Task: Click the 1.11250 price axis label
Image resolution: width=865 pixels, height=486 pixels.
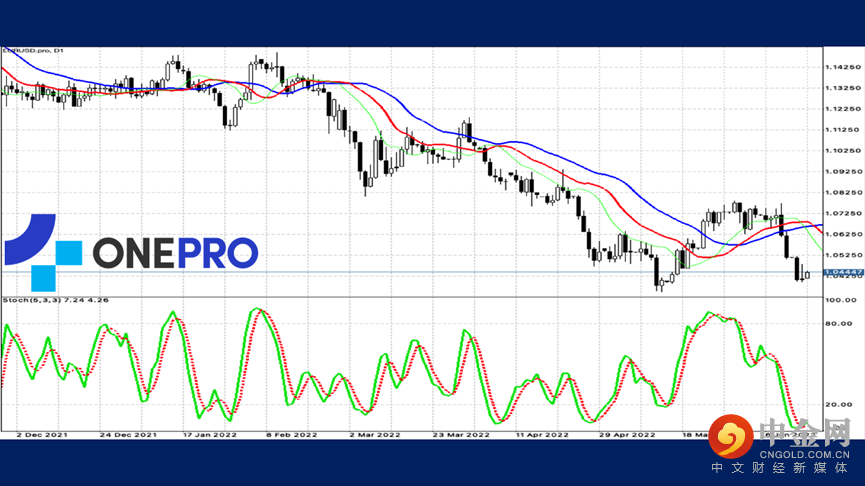Action: click(x=843, y=130)
